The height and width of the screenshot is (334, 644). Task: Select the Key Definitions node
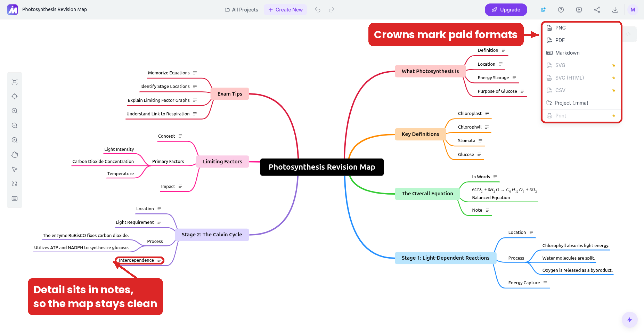click(x=420, y=134)
